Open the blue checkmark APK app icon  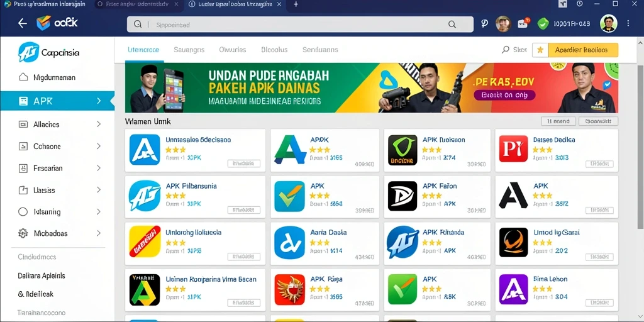pyautogui.click(x=289, y=196)
